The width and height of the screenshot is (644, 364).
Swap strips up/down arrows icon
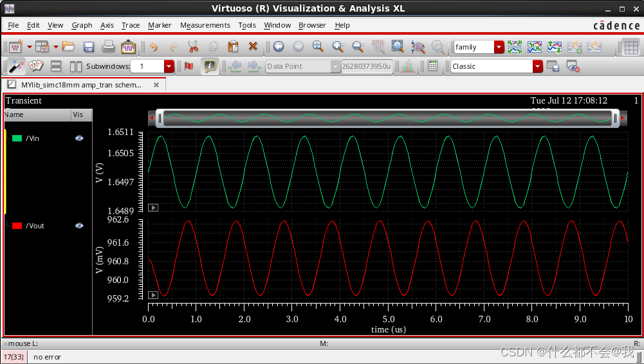(x=555, y=47)
